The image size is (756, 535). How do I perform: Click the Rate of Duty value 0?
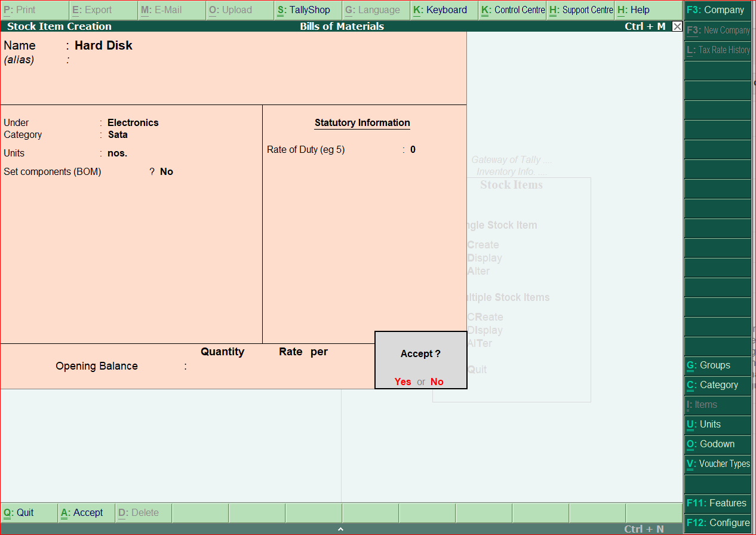pyautogui.click(x=413, y=149)
